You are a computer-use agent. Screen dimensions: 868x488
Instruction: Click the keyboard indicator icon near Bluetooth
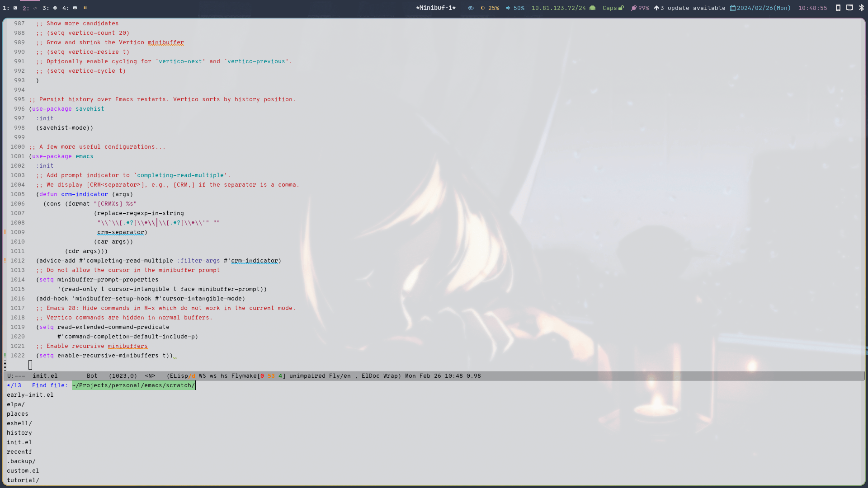(x=849, y=8)
